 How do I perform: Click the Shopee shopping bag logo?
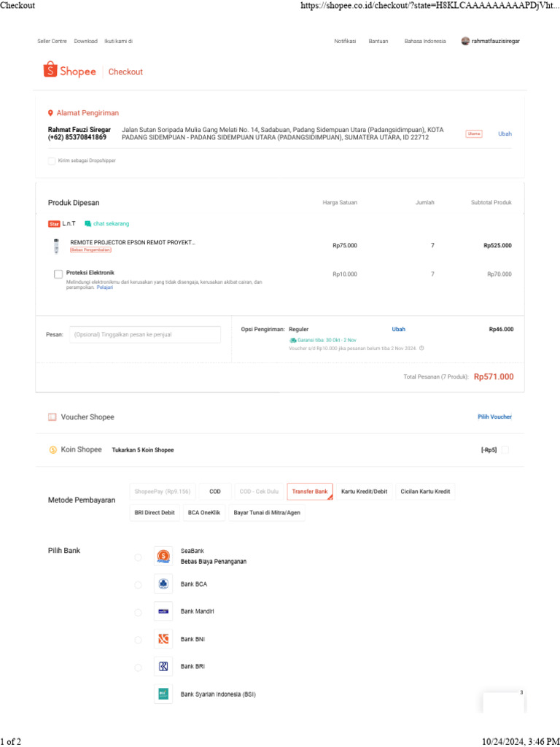pos(50,71)
